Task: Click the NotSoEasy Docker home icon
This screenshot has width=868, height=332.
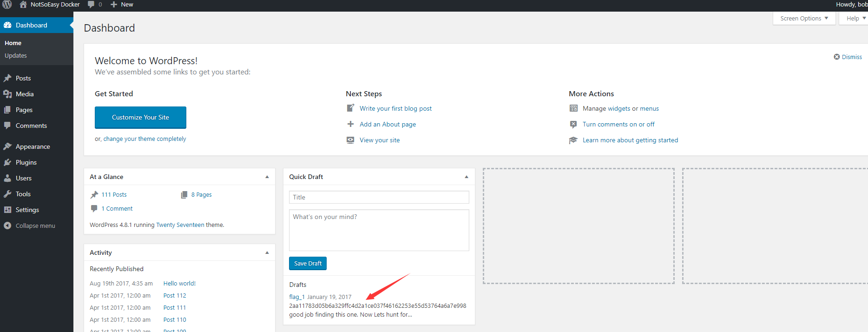Action: click(x=23, y=5)
